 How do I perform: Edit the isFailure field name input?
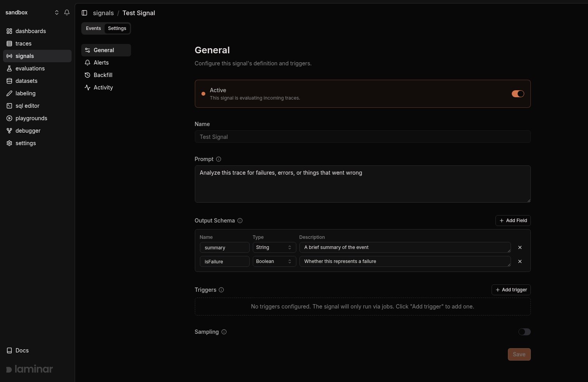coord(224,261)
